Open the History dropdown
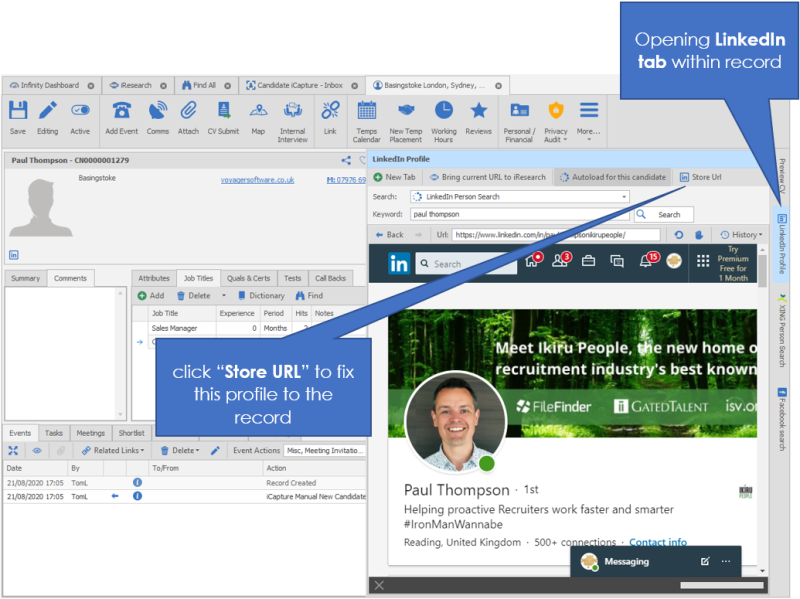Screen dimensions: 800x599 741,235
